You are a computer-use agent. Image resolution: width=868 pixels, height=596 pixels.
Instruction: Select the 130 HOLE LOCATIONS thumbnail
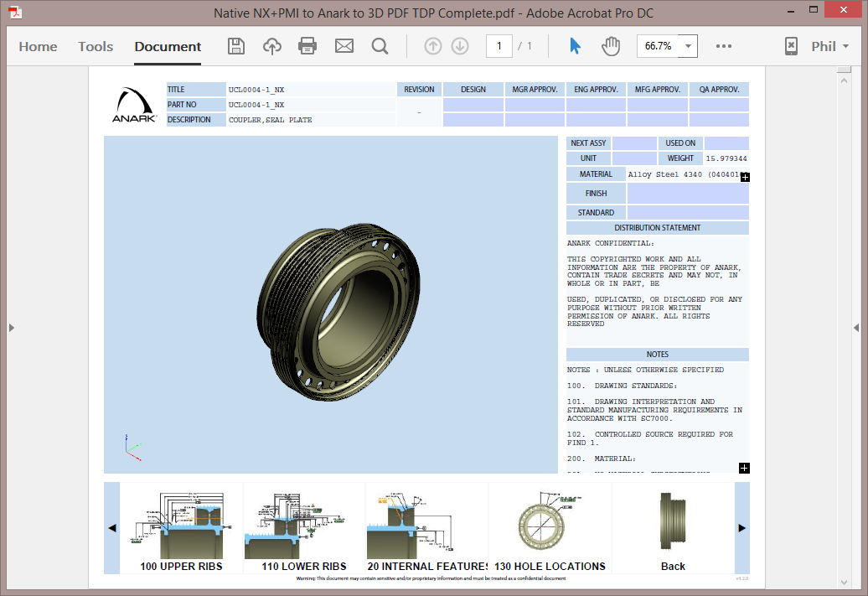pyautogui.click(x=550, y=524)
